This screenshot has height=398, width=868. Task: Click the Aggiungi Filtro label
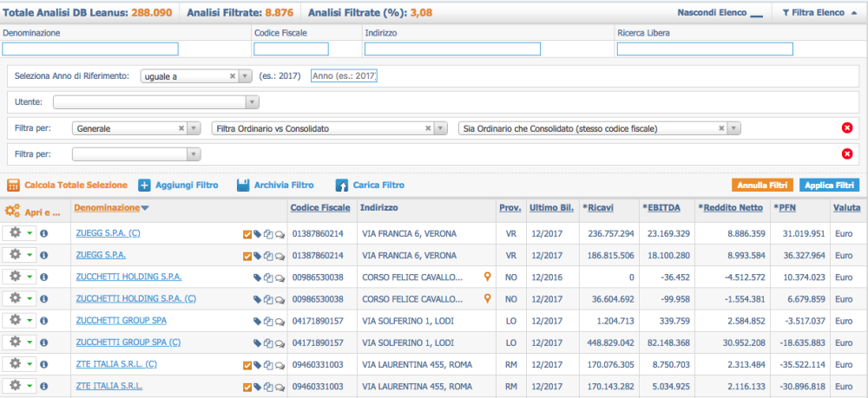(187, 186)
